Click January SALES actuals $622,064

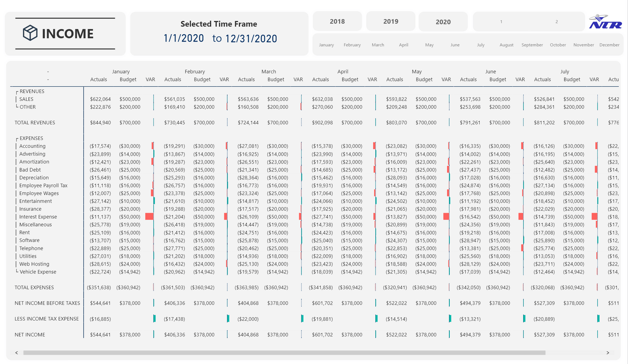100,99
